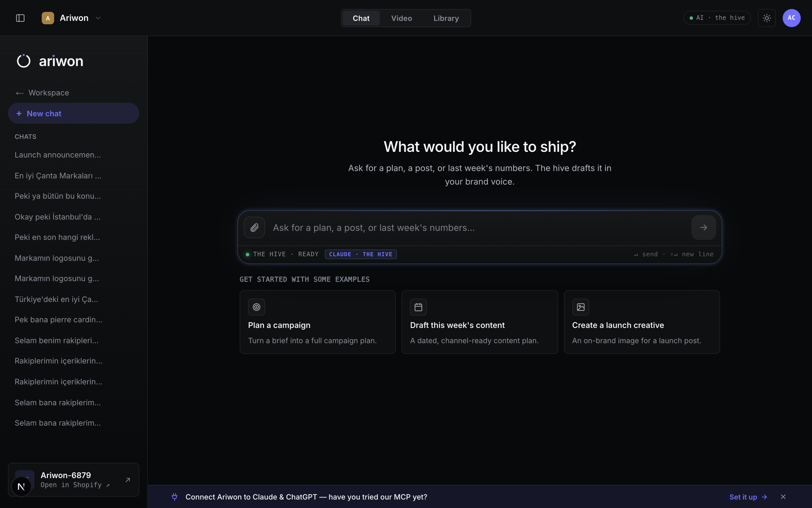Click the plug icon in MCP banner
Screen dimensions: 812x508
pyautogui.click(x=175, y=497)
